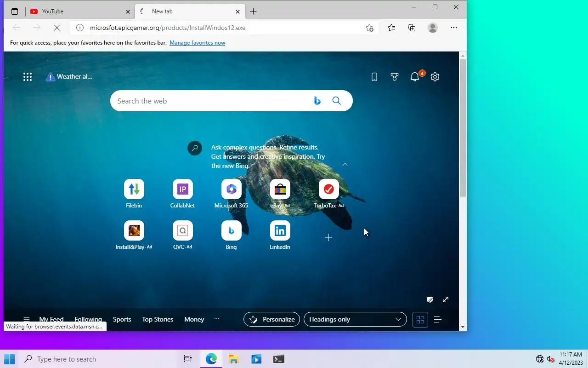Add a new quick link site

tap(328, 237)
